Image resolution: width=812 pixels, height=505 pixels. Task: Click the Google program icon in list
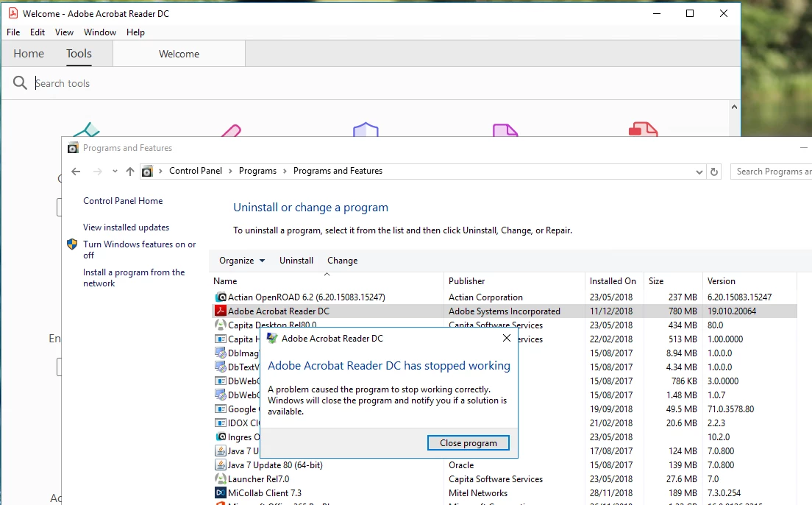pos(221,409)
